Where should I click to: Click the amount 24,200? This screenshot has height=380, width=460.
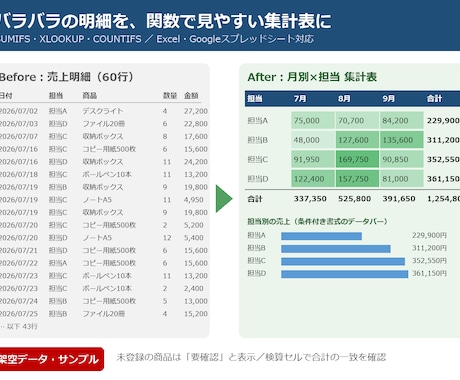[196, 162]
